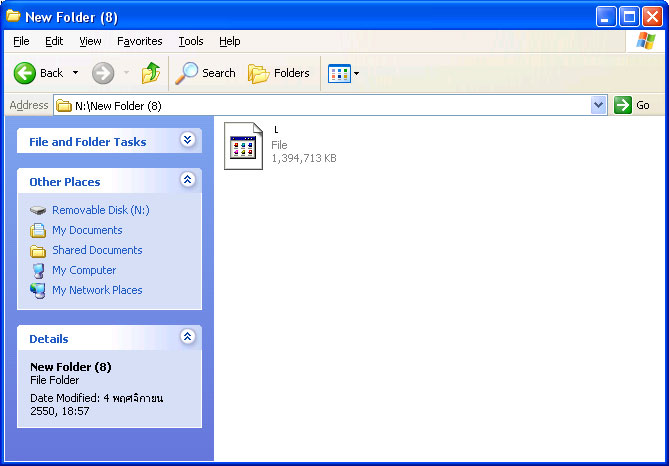This screenshot has width=669, height=466.
Task: Expand File and Folder Tasks panel
Action: [x=187, y=140]
